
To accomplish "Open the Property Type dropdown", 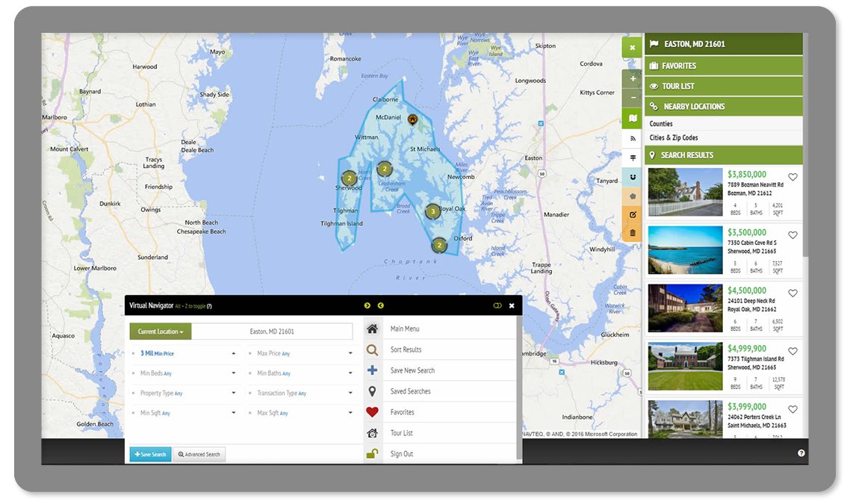I will 234,393.
